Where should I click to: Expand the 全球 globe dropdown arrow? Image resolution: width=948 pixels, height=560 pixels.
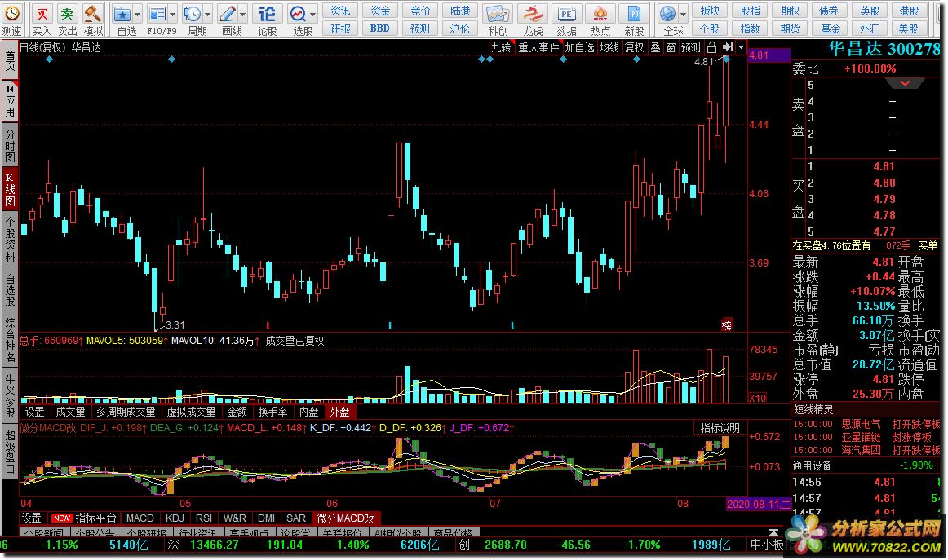(683, 13)
